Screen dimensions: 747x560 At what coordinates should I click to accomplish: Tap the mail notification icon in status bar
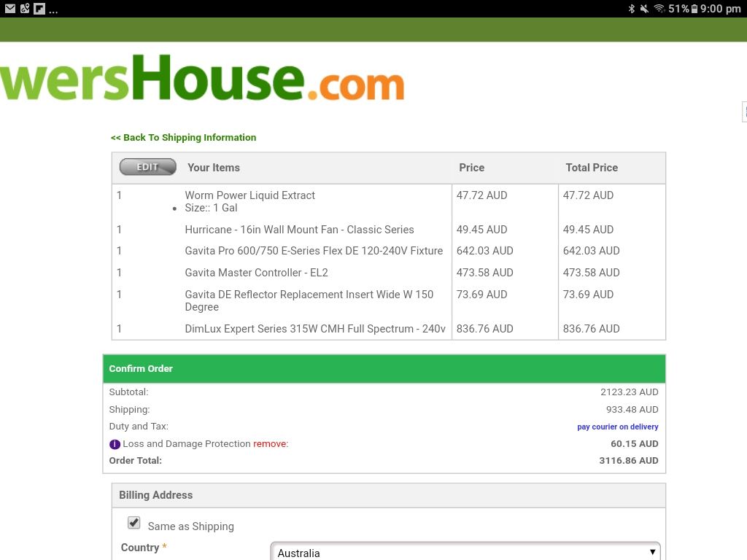[10, 9]
